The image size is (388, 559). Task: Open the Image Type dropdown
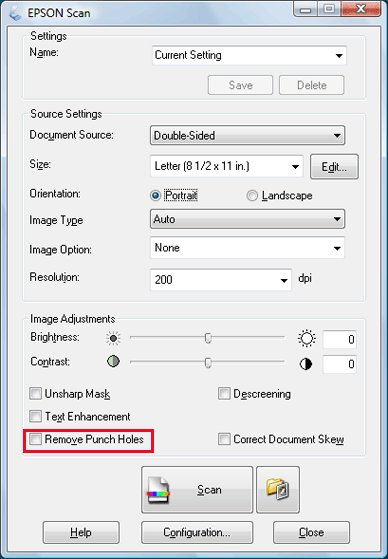point(247,219)
